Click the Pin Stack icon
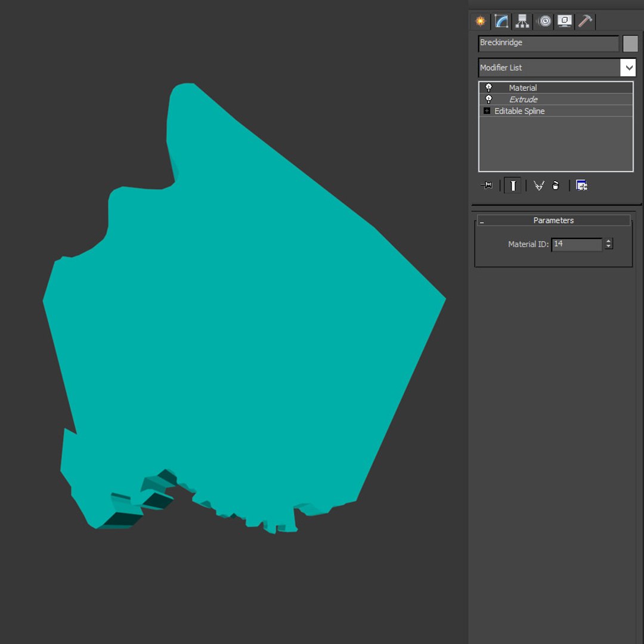This screenshot has height=644, width=644. tap(487, 185)
